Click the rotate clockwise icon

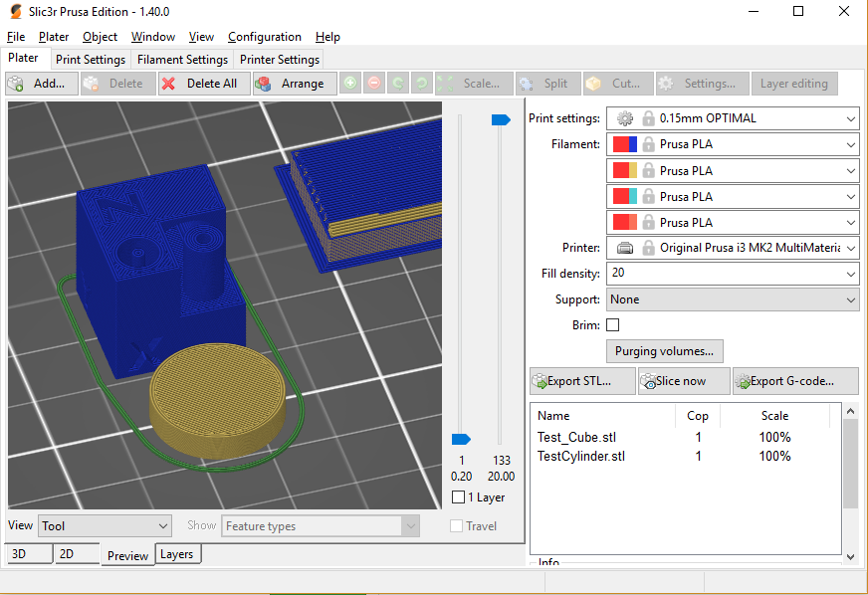point(422,84)
